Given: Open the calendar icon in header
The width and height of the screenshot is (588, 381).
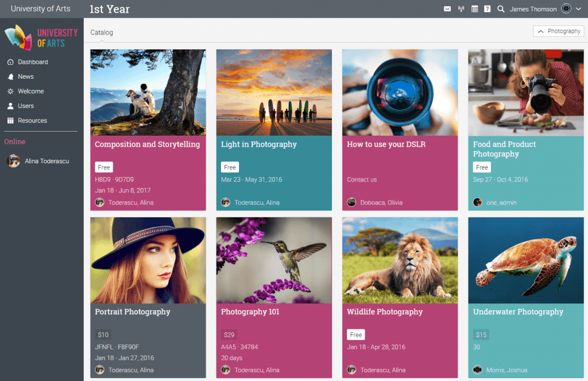Looking at the screenshot, I should click(x=474, y=9).
